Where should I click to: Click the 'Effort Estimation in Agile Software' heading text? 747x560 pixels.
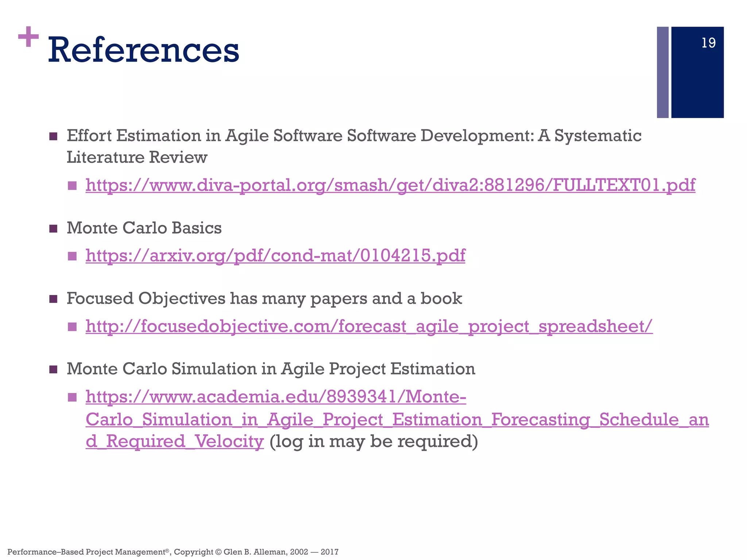click(354, 147)
